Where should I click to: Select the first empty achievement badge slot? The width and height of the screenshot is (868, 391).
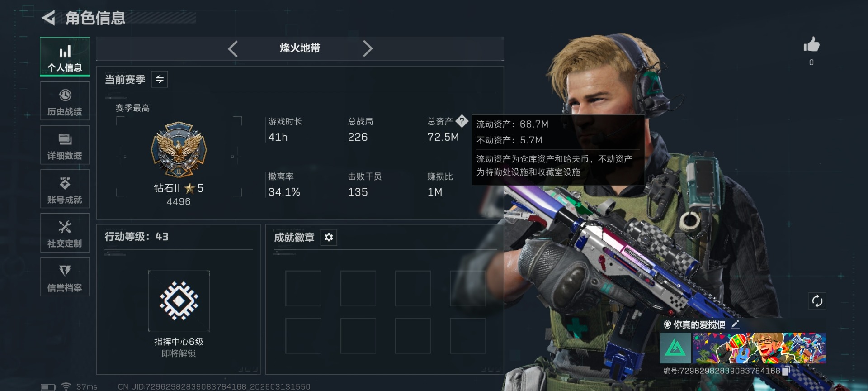(303, 288)
